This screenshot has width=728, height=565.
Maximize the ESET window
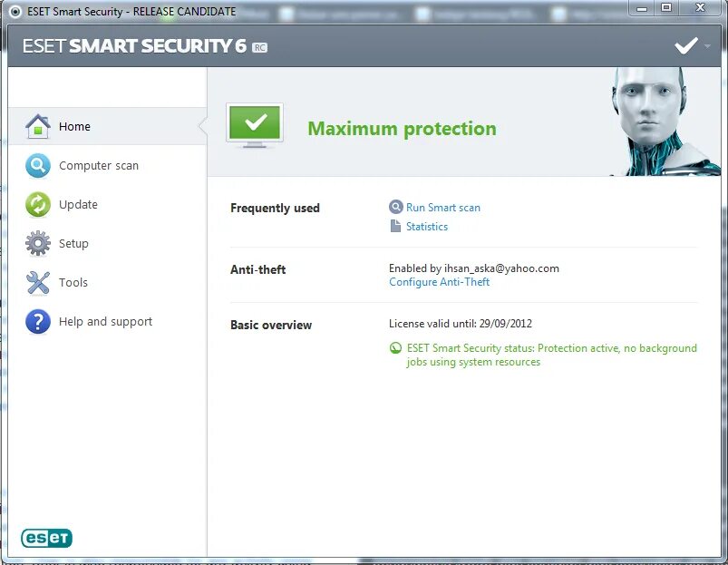[666, 8]
